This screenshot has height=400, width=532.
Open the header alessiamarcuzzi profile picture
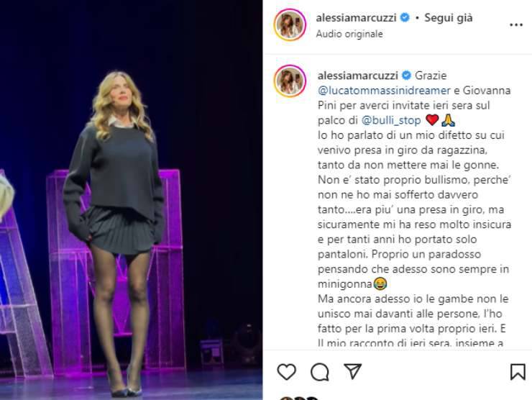[290, 24]
